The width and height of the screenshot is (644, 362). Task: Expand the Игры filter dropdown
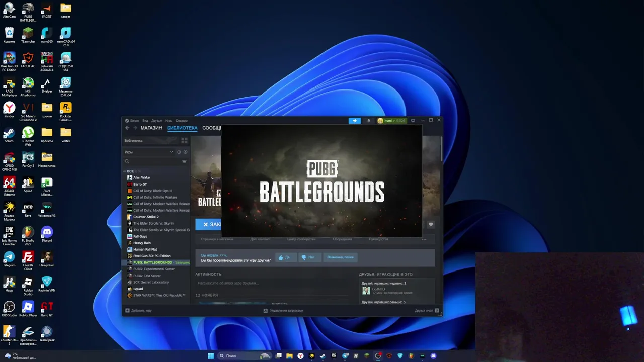(149, 152)
